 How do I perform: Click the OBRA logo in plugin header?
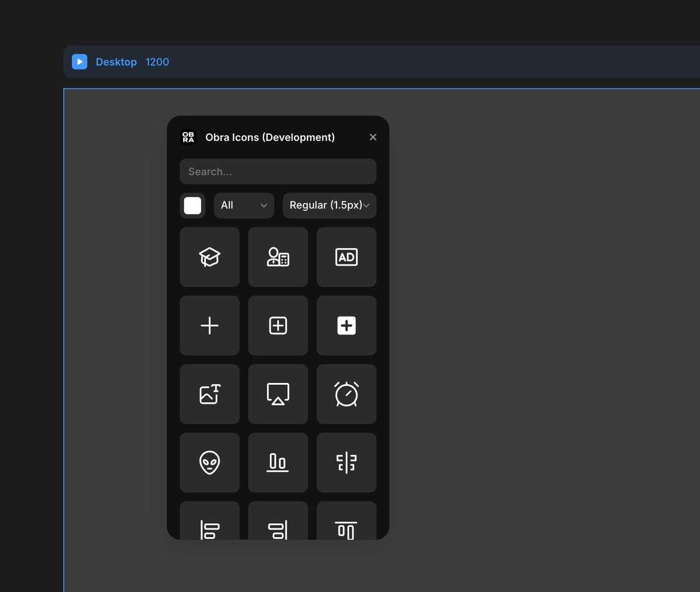(188, 137)
